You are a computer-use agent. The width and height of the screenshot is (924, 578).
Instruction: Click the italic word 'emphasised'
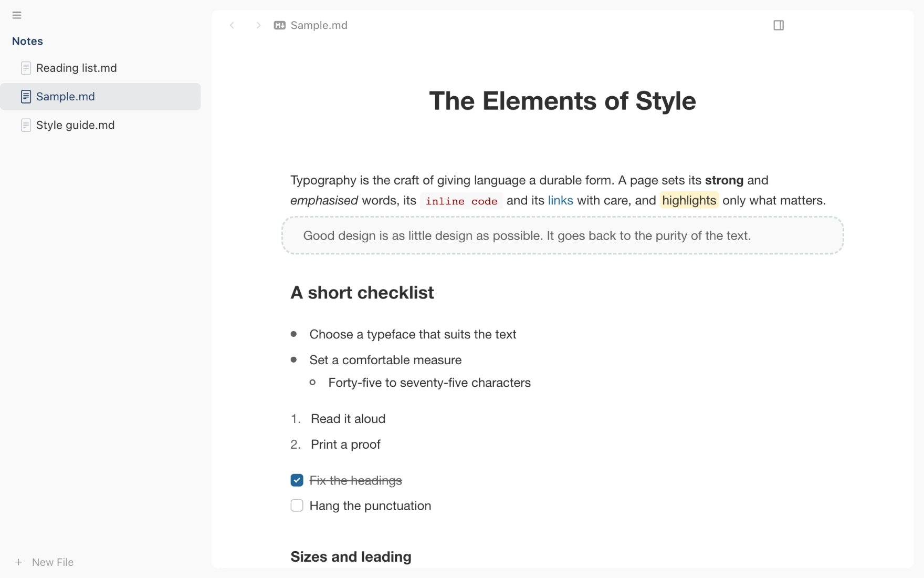(324, 200)
